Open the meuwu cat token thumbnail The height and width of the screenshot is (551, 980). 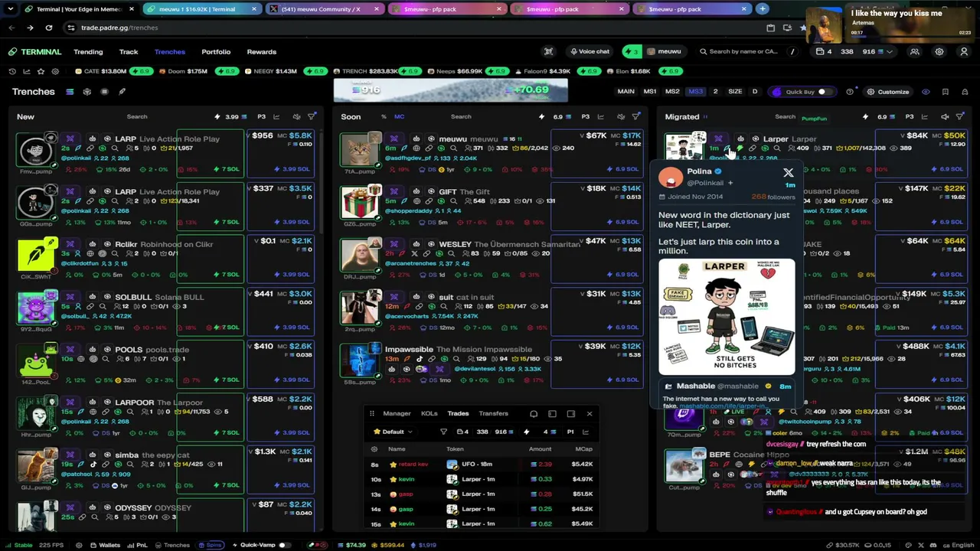(x=360, y=150)
